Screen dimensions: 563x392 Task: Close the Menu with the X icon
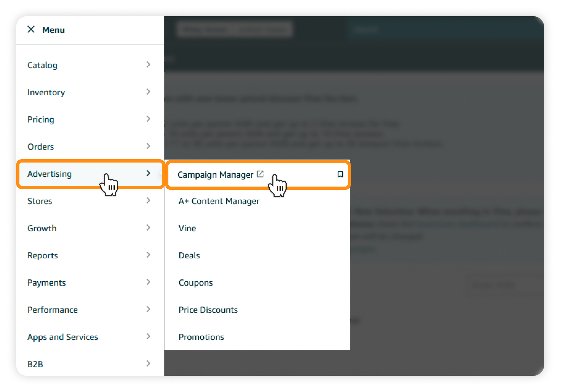pos(31,29)
